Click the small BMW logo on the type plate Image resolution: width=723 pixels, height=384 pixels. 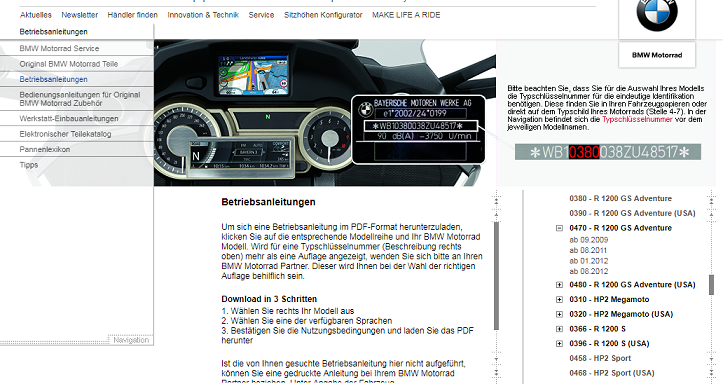365,109
